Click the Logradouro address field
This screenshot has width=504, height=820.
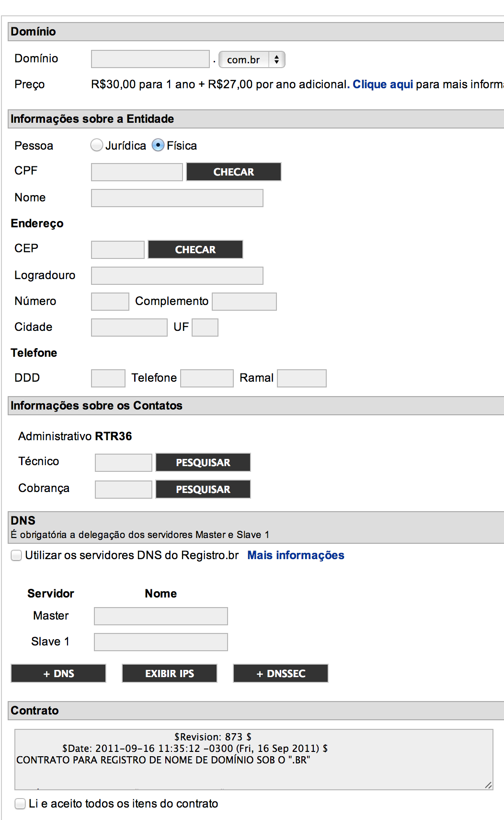pyautogui.click(x=177, y=276)
